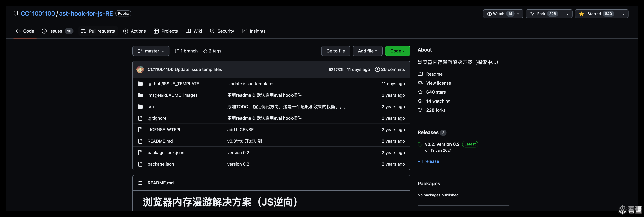
Task: Open the Packages heading link
Action: click(x=429, y=183)
